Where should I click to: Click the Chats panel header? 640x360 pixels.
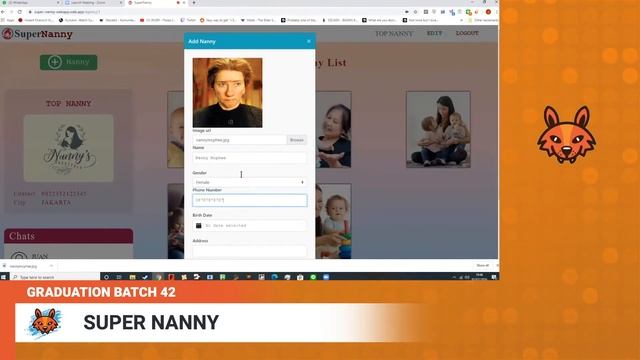[x=69, y=236]
